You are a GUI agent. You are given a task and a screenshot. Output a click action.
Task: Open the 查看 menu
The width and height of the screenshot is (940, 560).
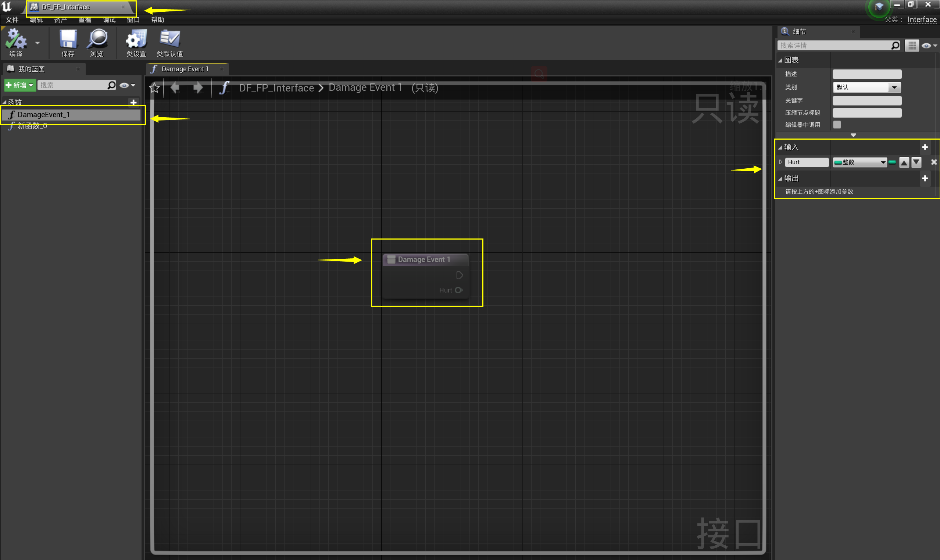click(x=85, y=19)
